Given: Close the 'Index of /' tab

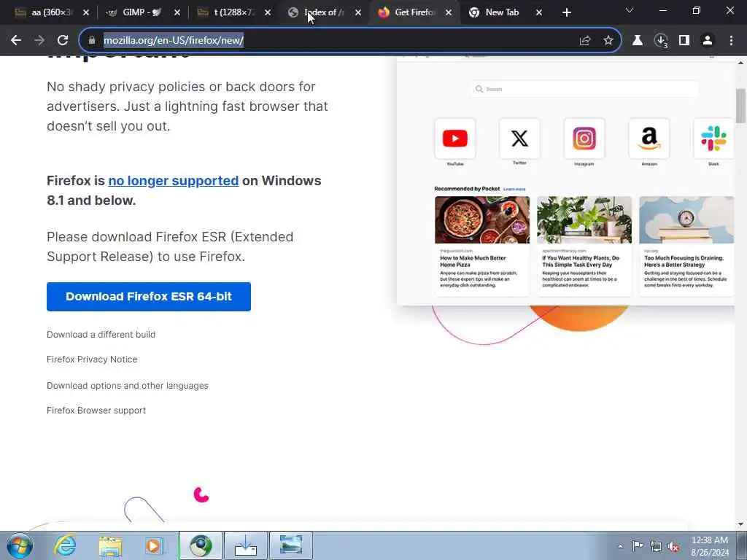Looking at the screenshot, I should point(358,13).
